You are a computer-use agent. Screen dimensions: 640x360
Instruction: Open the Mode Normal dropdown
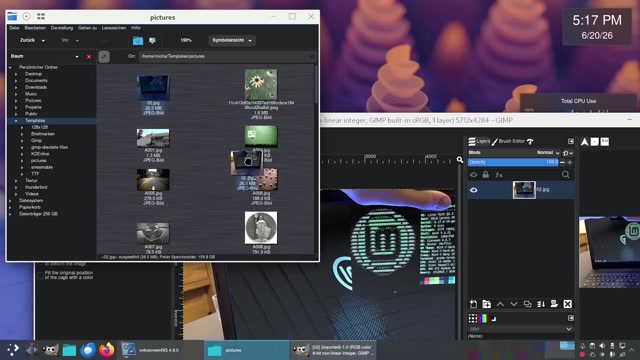547,153
